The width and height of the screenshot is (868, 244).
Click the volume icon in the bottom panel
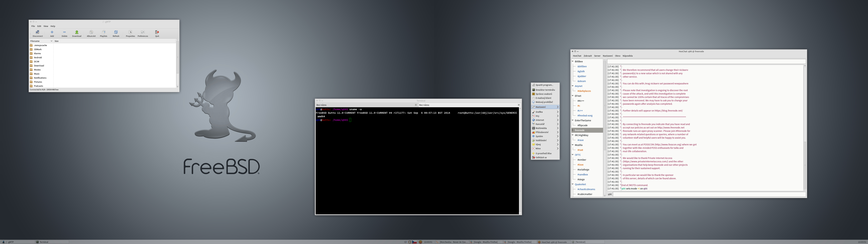pyautogui.click(x=406, y=242)
